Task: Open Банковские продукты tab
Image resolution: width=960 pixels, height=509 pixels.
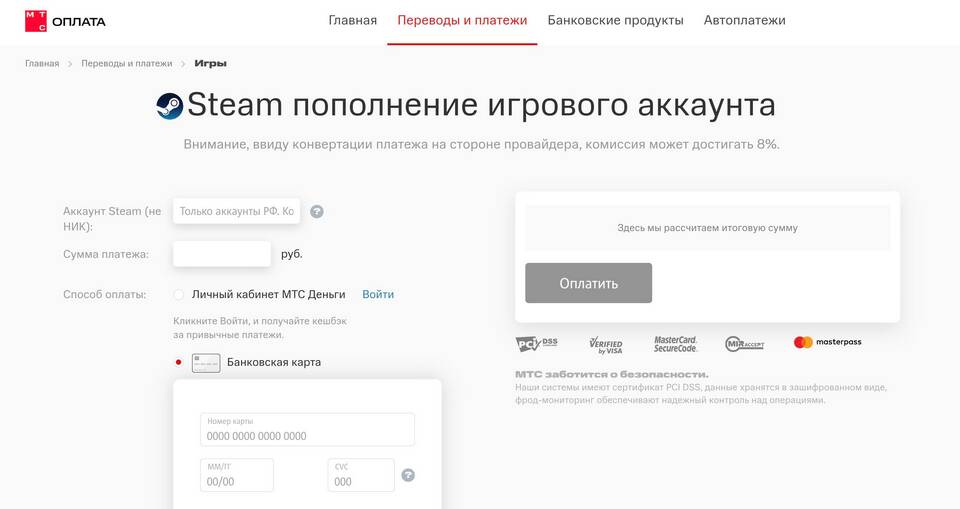Action: tap(615, 21)
